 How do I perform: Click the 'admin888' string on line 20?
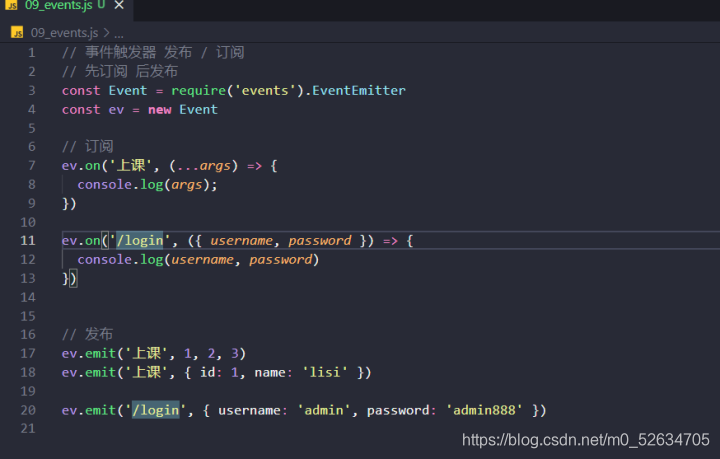(484, 410)
